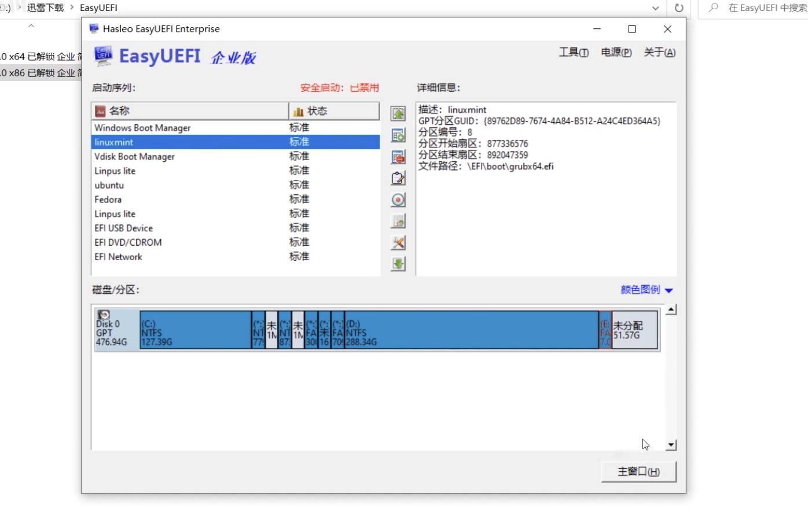
Task: Click the 分区编号: 8 detail line
Action: [x=446, y=132]
